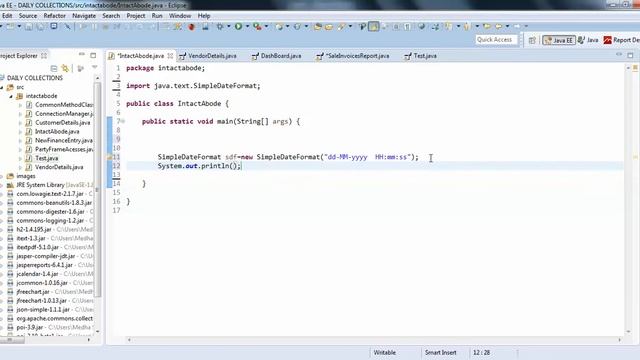
Task: Click the Quick Access search field
Action: [496, 40]
